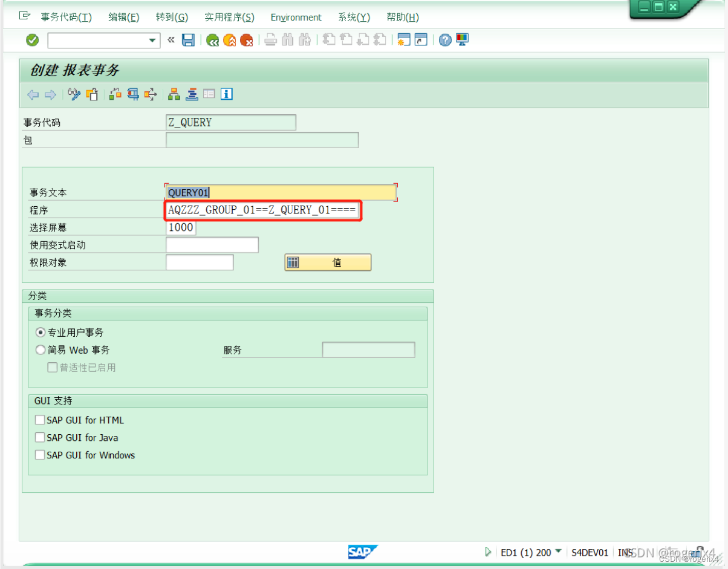Select the 专业用户事务 radio button

[40, 332]
